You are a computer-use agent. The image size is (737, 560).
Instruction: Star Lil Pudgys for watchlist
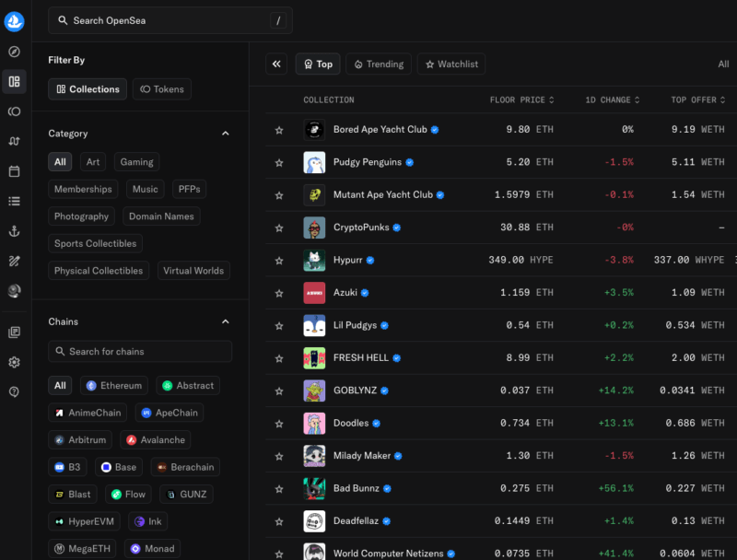tap(279, 325)
